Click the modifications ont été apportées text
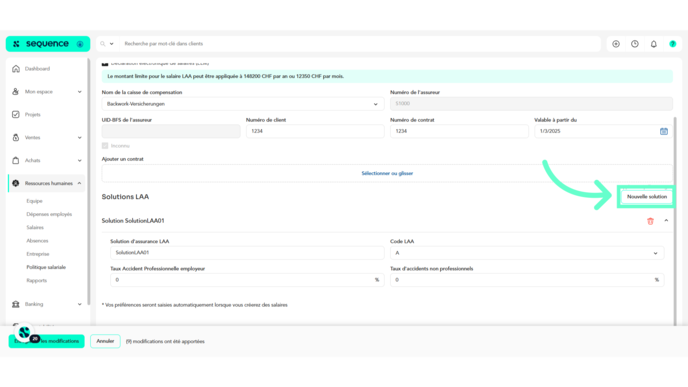The image size is (688, 387). [165, 341]
